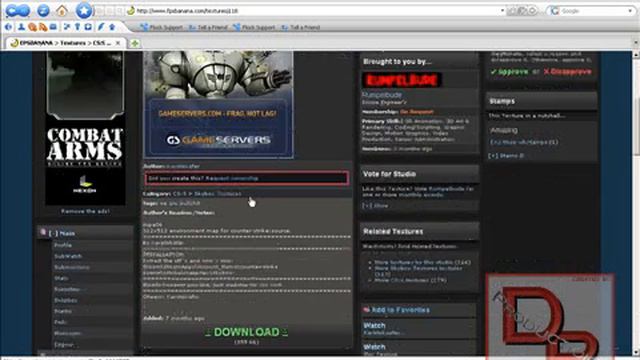Click the tab list dropdown arrow at right

636,43
